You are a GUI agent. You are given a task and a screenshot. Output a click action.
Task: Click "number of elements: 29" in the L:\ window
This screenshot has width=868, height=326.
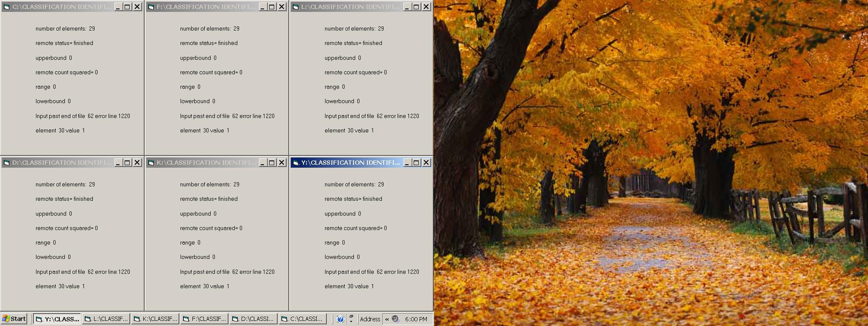354,28
